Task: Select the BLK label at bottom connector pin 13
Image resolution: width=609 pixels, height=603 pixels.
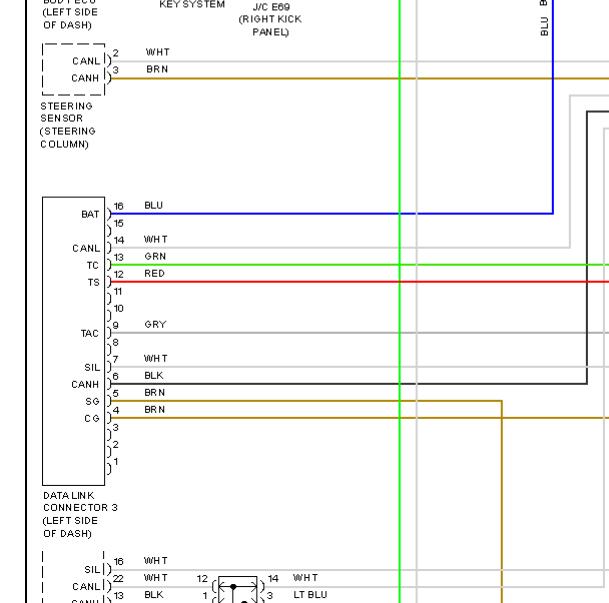Action: click(x=154, y=594)
